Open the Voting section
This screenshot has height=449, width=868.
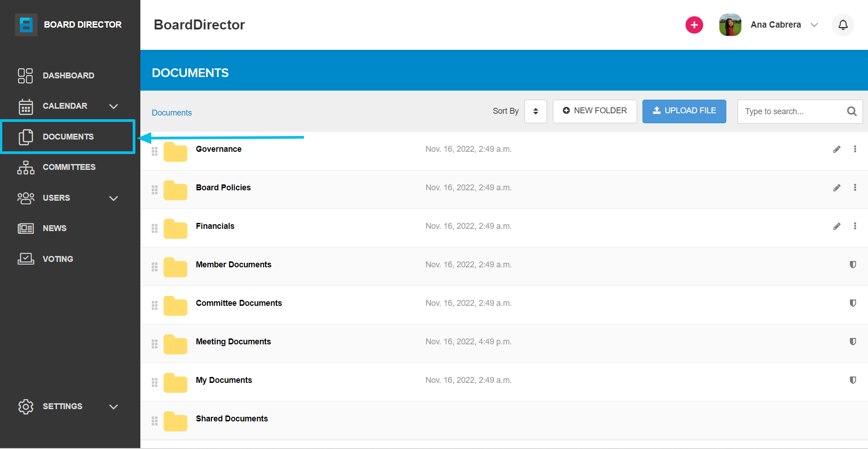click(58, 259)
